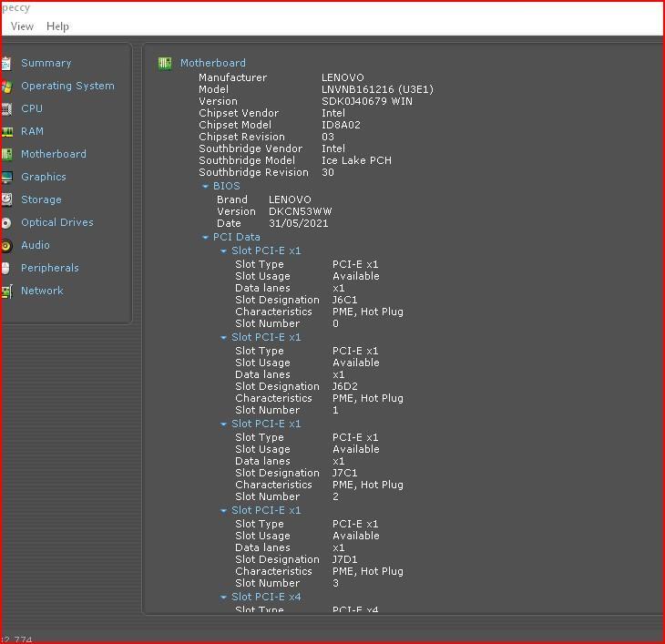Open the Optical Drives section
Screen dimensions: 665x644
coord(57,222)
